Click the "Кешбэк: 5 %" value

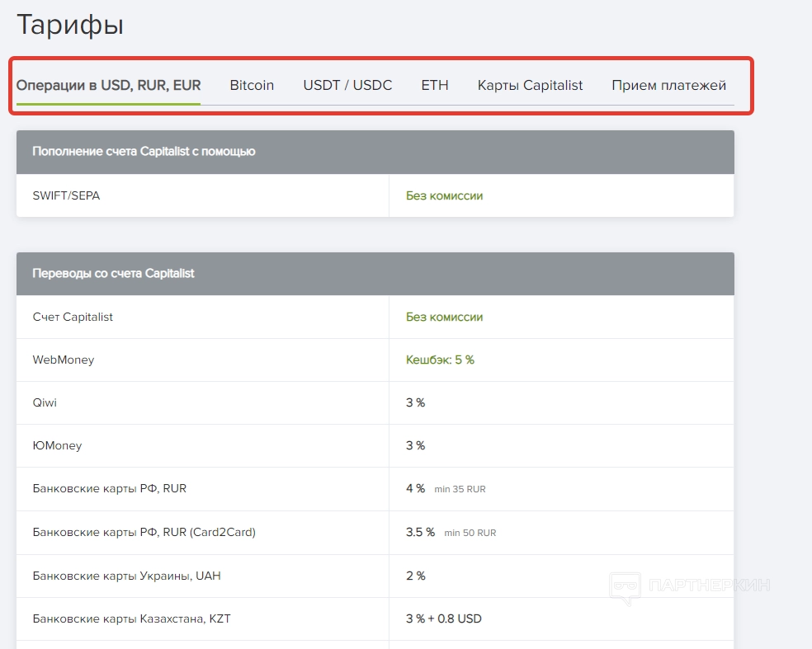point(440,360)
